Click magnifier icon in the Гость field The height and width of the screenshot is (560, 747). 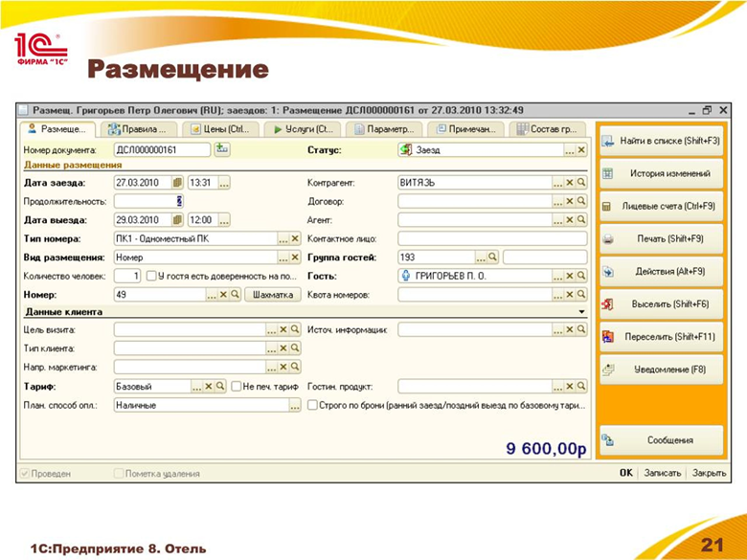click(579, 276)
